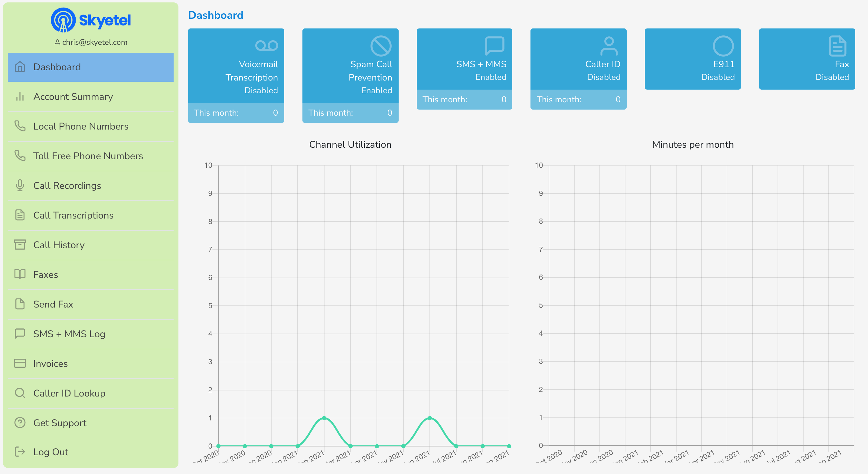This screenshot has width=868, height=474.
Task: Click the blocked-circle icon on Spam Call Prevention
Action: [x=381, y=46]
